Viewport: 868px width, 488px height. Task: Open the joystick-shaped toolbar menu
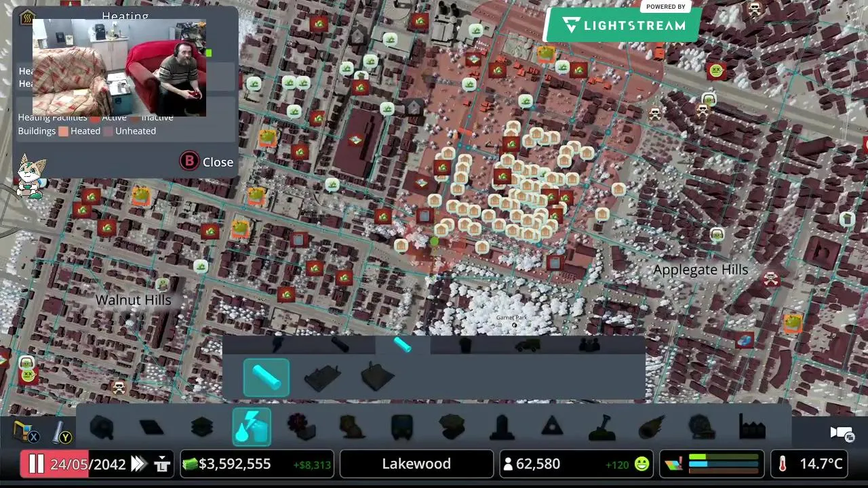pyautogui.click(x=602, y=427)
